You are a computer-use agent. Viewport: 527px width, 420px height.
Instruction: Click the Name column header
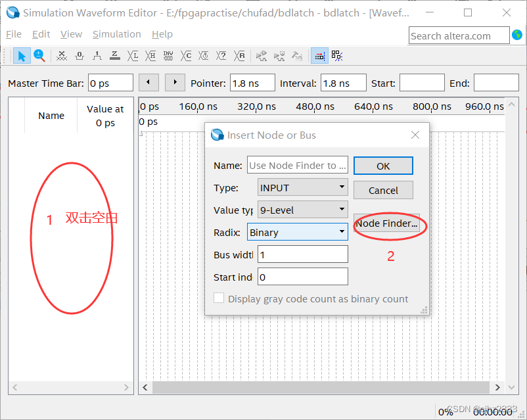point(51,115)
